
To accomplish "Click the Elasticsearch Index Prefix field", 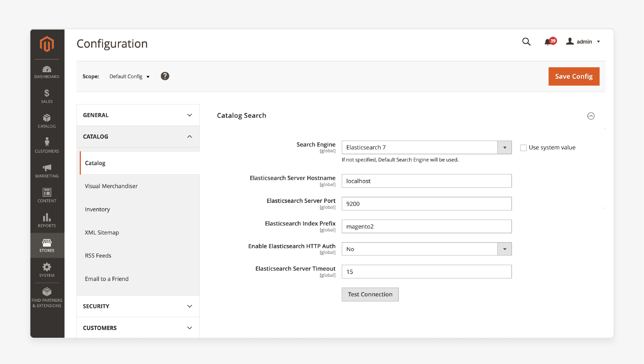I will tap(427, 226).
